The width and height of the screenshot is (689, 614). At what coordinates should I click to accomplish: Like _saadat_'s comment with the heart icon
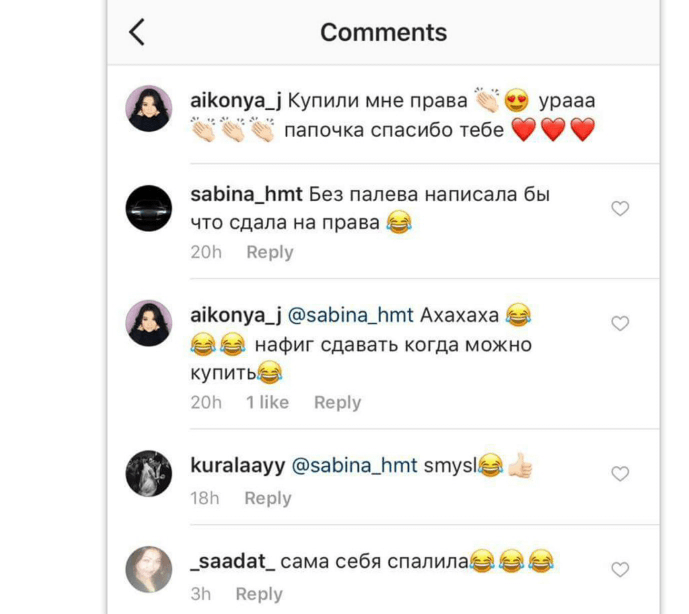coord(620,569)
